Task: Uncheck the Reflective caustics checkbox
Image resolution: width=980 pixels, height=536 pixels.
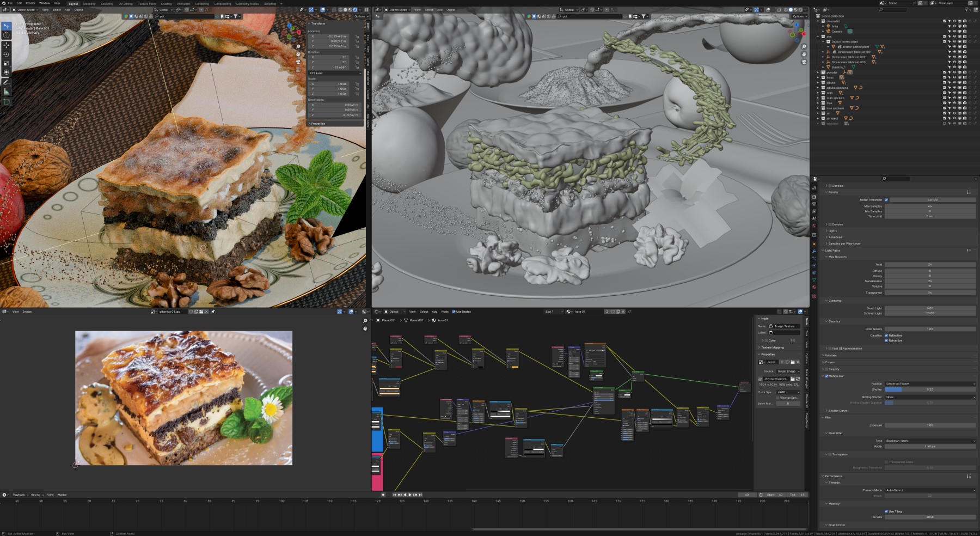Action: (886, 336)
